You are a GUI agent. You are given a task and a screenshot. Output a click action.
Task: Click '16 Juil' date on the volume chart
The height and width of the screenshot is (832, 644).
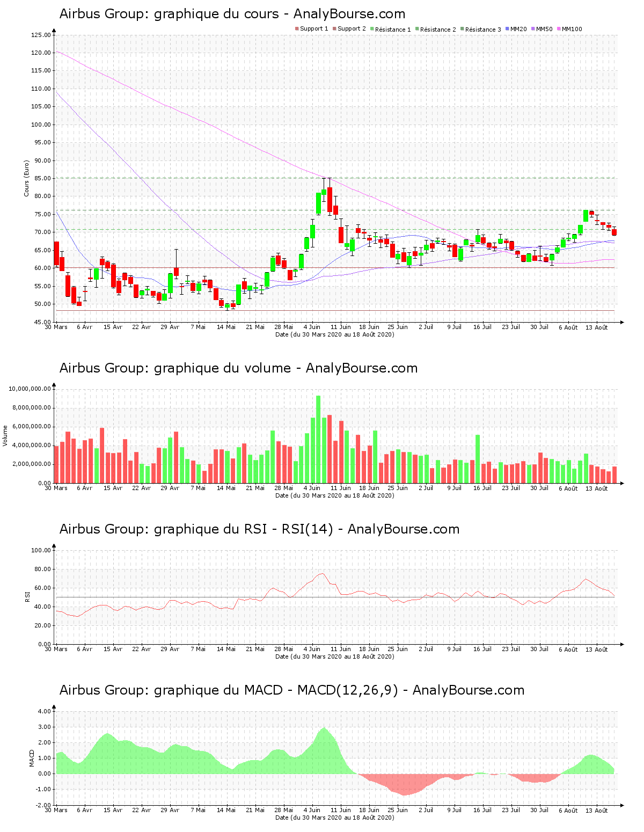point(482,488)
